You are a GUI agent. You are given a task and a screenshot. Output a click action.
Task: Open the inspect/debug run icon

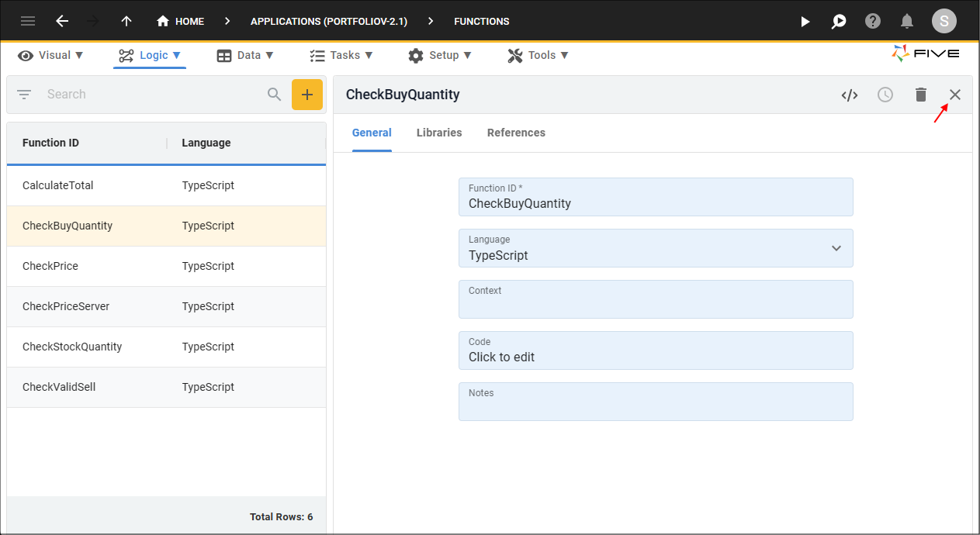(x=839, y=22)
